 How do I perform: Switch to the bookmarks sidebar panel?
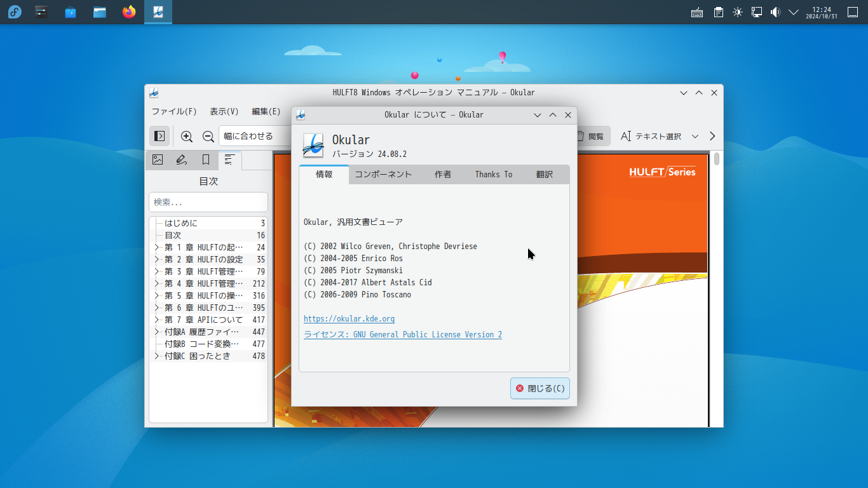click(206, 160)
